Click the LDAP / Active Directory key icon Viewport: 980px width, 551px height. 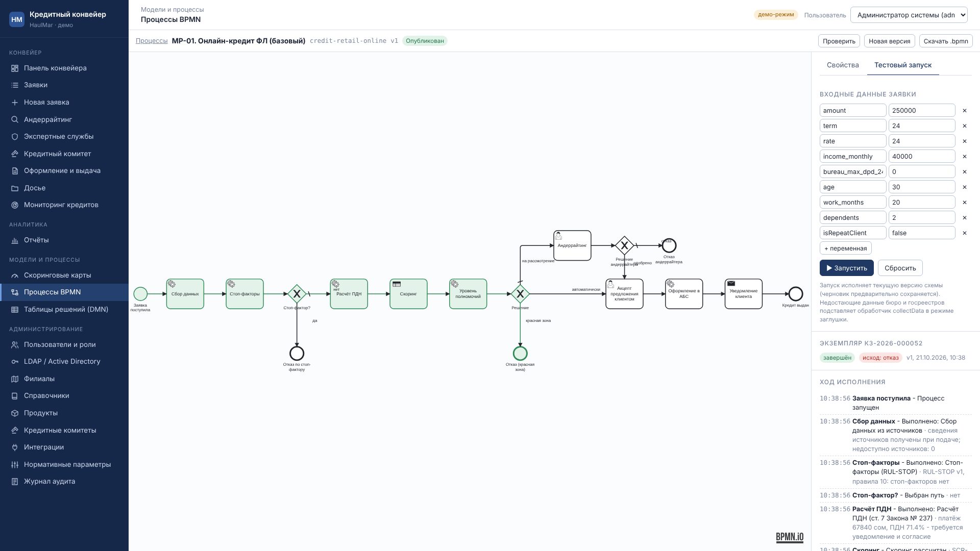click(x=15, y=362)
